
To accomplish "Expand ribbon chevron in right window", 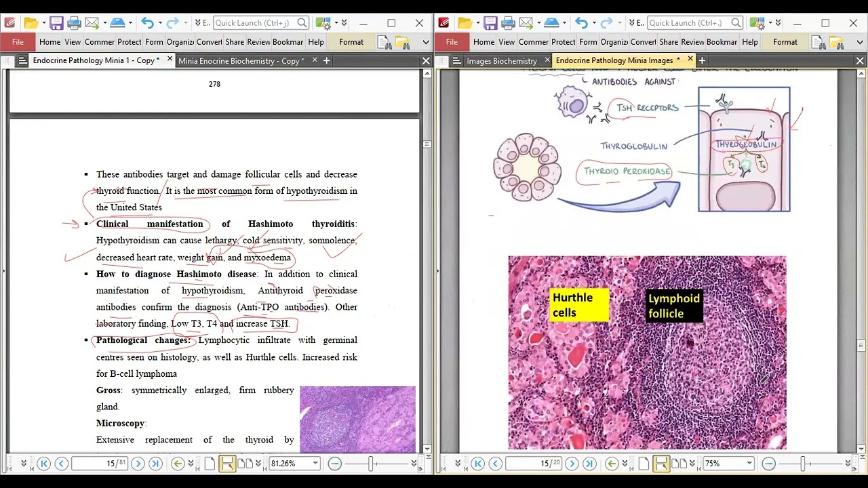I will [860, 42].
